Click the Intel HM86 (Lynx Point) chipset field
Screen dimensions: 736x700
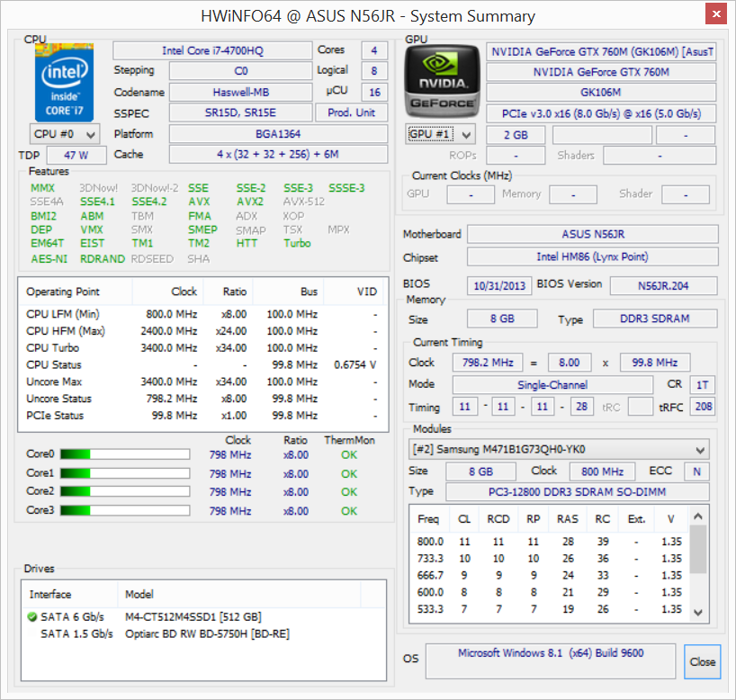coord(593,256)
